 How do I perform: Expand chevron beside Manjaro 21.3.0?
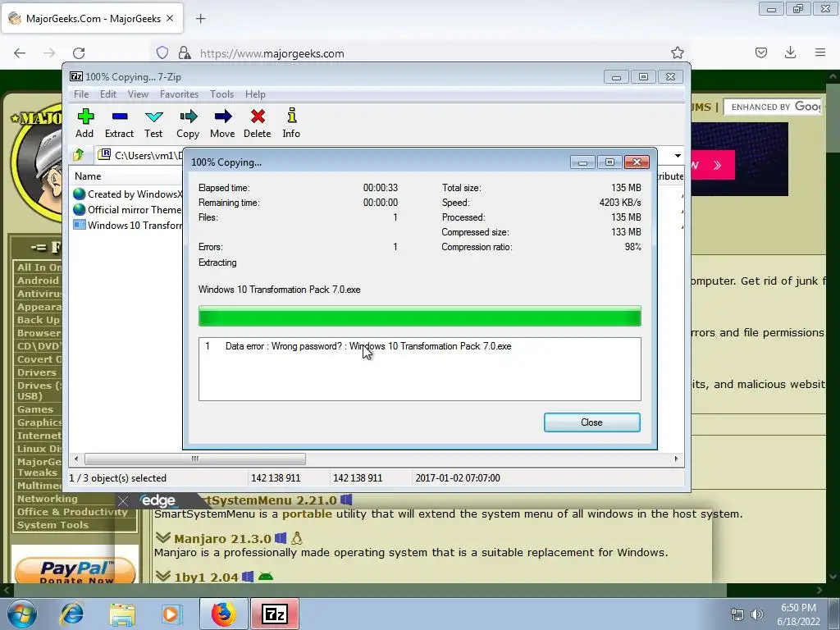163,537
